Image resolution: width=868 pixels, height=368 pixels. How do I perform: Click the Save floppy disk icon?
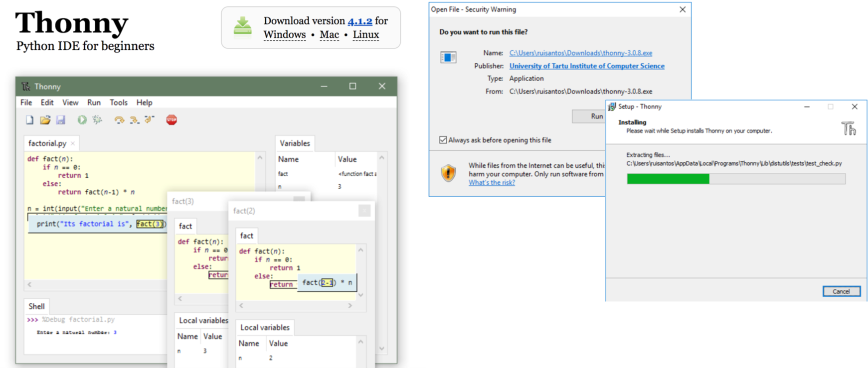pyautogui.click(x=60, y=120)
